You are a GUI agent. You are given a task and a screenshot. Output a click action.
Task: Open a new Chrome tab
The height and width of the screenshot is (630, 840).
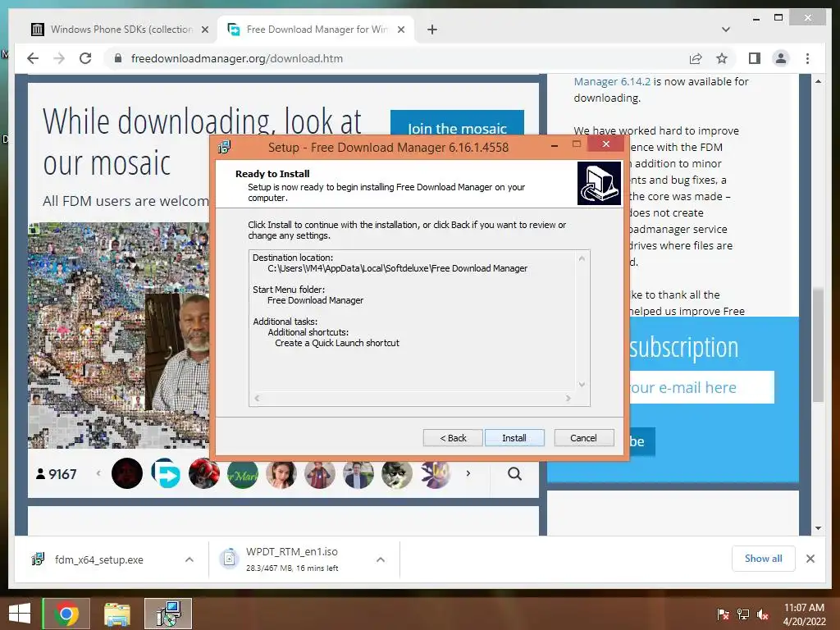432,30
